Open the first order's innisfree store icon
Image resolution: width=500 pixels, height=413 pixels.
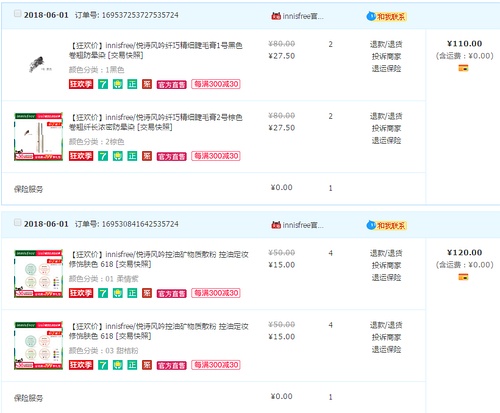[x=276, y=16]
